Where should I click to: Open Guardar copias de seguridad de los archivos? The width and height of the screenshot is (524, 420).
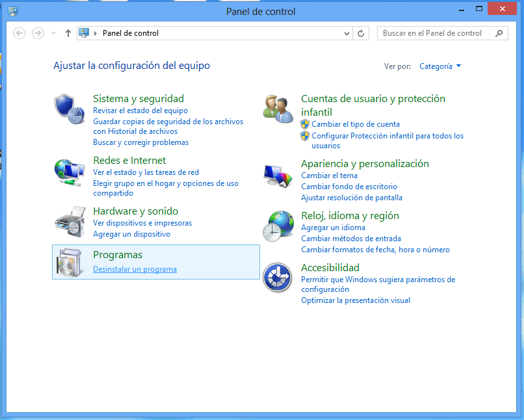[168, 126]
